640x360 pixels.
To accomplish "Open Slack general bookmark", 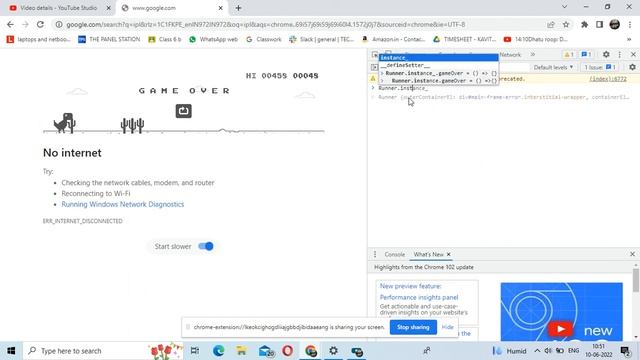I will 322,39.
